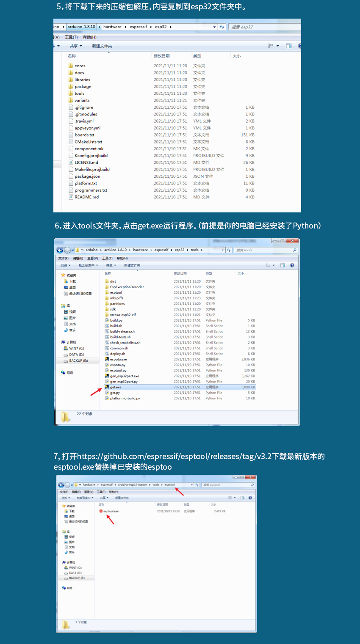
Task: Select WIN7 (C:) drive in tools window sidebar
Action: pyautogui.click(x=76, y=348)
